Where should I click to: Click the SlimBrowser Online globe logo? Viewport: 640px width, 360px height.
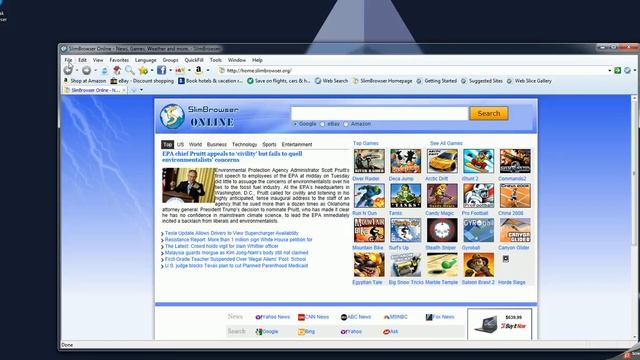coord(172,116)
